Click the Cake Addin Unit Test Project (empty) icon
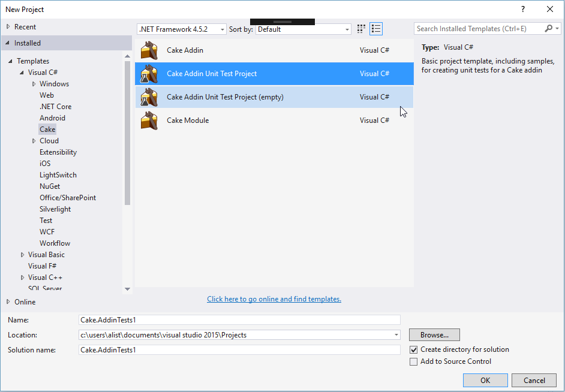565x392 pixels. 149,97
